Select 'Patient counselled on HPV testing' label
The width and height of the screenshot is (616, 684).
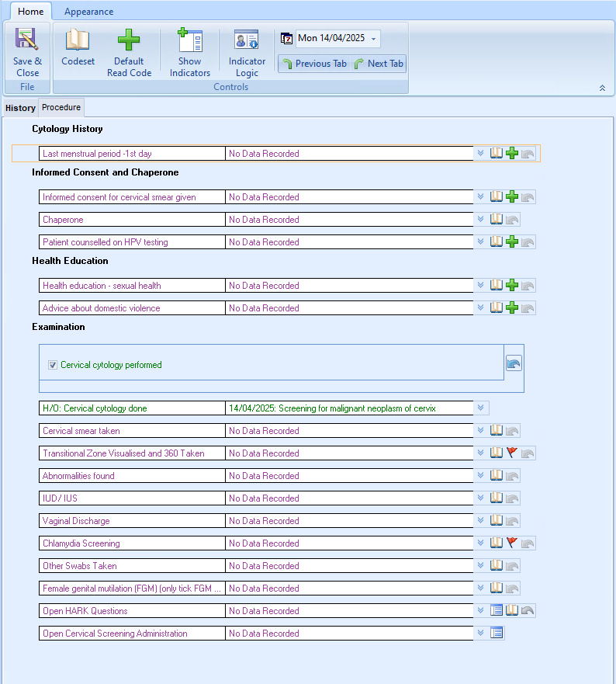(105, 242)
